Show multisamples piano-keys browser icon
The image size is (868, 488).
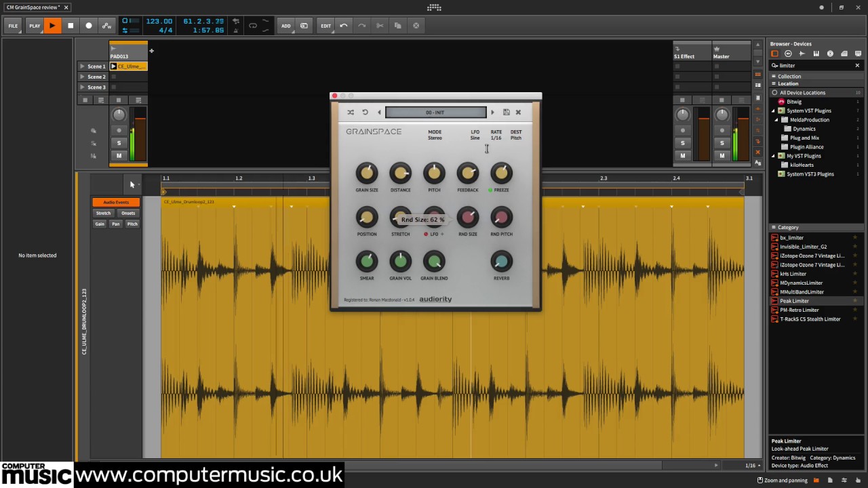tap(816, 54)
